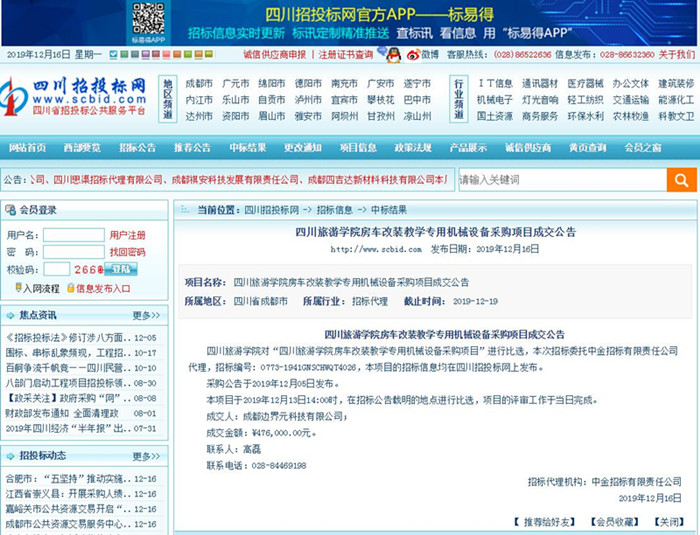Viewport: 700px width, 535px height.
Task: Select 成都市 in region channel
Action: (x=199, y=84)
